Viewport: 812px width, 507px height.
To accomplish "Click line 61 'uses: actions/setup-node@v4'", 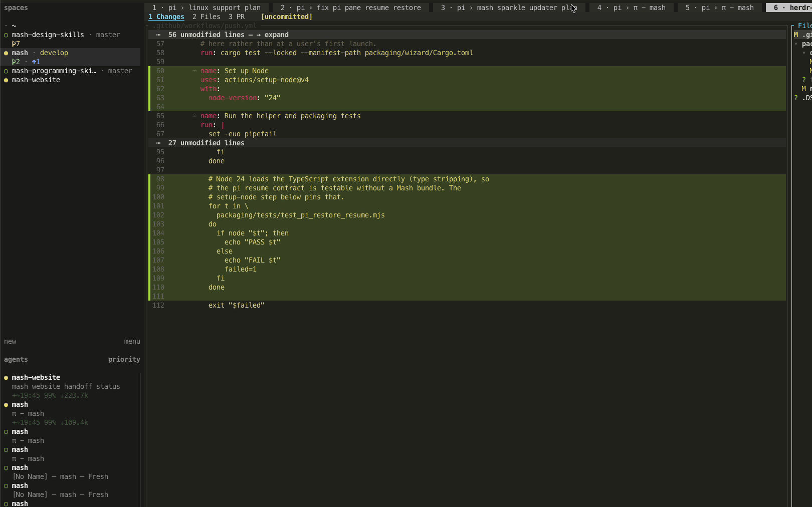I will coord(254,80).
